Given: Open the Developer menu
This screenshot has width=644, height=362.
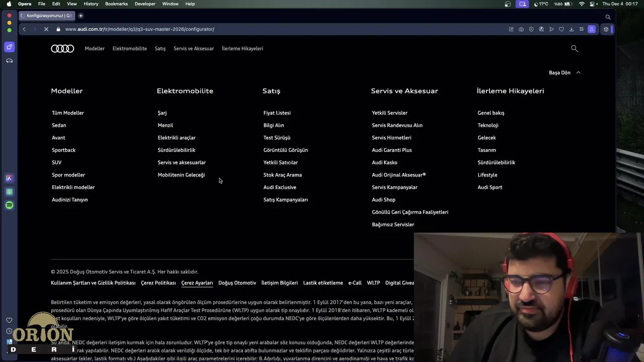Looking at the screenshot, I should pyautogui.click(x=145, y=4).
